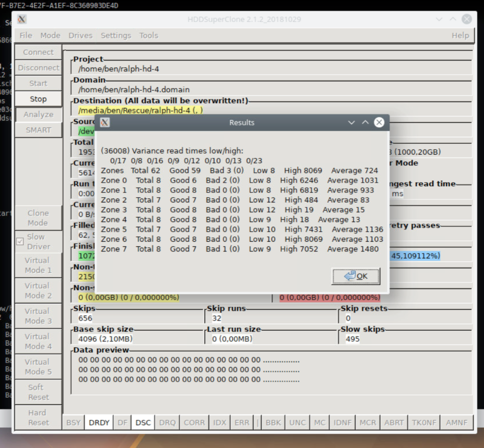Click the Hard Reset button

coord(38,417)
